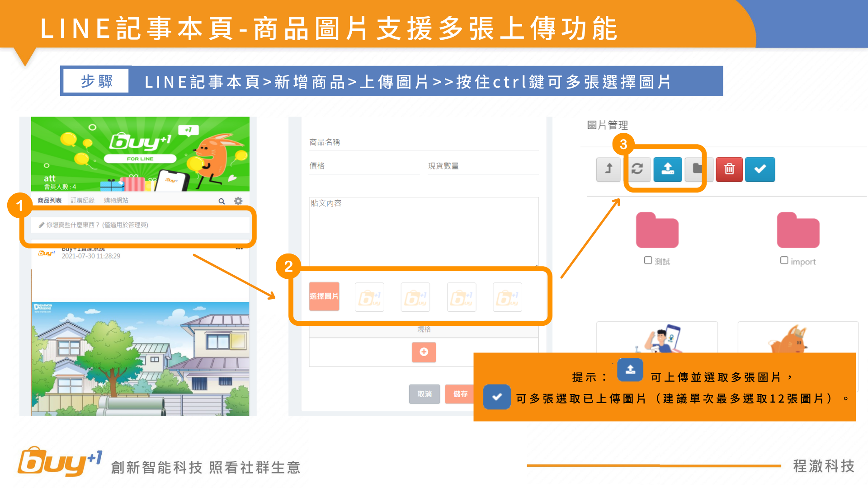Click the 商品名稱 input field

point(424,142)
